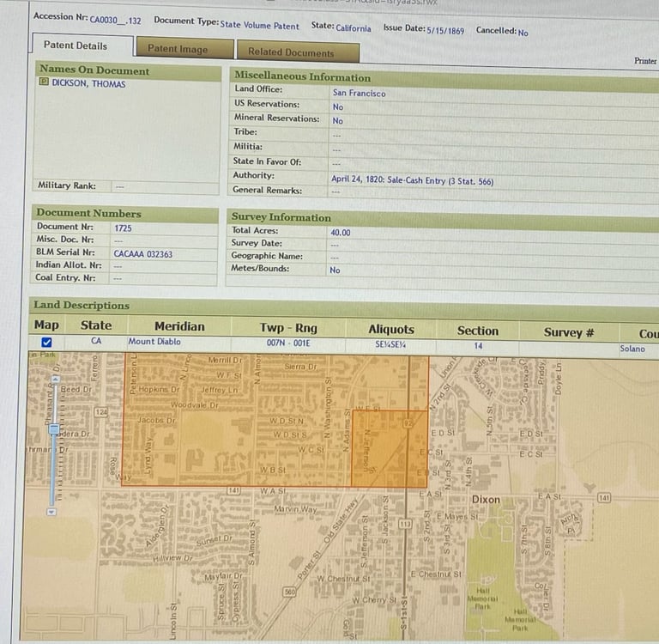The width and height of the screenshot is (659, 644).
Task: Click the map zoom slider handle
Action: tap(54, 428)
